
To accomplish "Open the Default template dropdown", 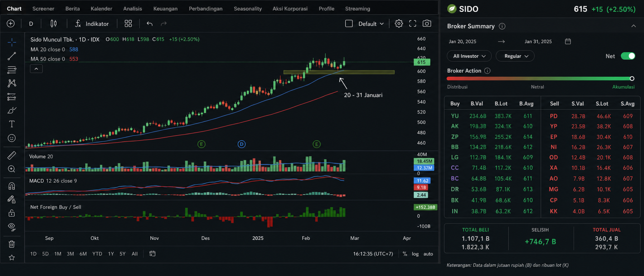I will point(371,24).
